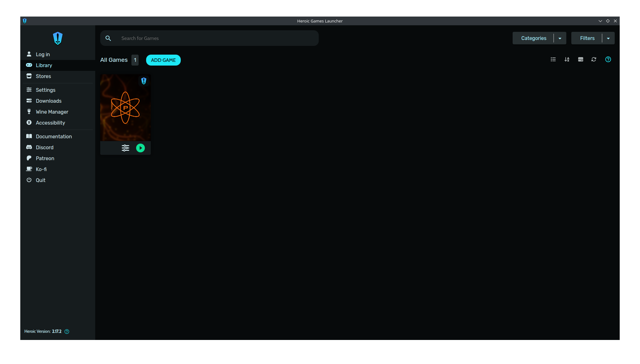Click the Quit power icon
The height and width of the screenshot is (364, 640).
click(29, 180)
